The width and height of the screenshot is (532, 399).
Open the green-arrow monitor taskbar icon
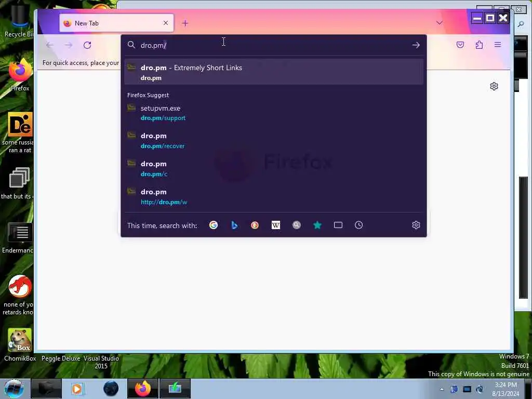175,389
